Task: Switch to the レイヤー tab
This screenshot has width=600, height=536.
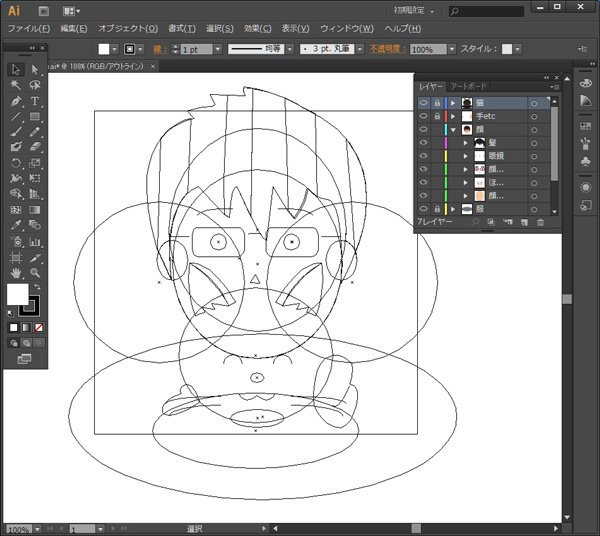Action: click(430, 86)
